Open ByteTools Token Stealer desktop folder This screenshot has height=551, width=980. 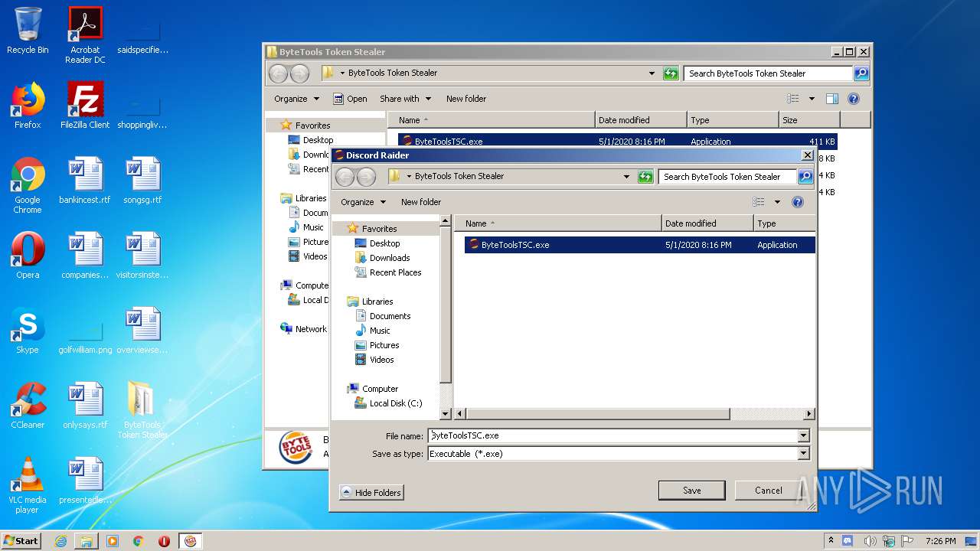click(142, 410)
